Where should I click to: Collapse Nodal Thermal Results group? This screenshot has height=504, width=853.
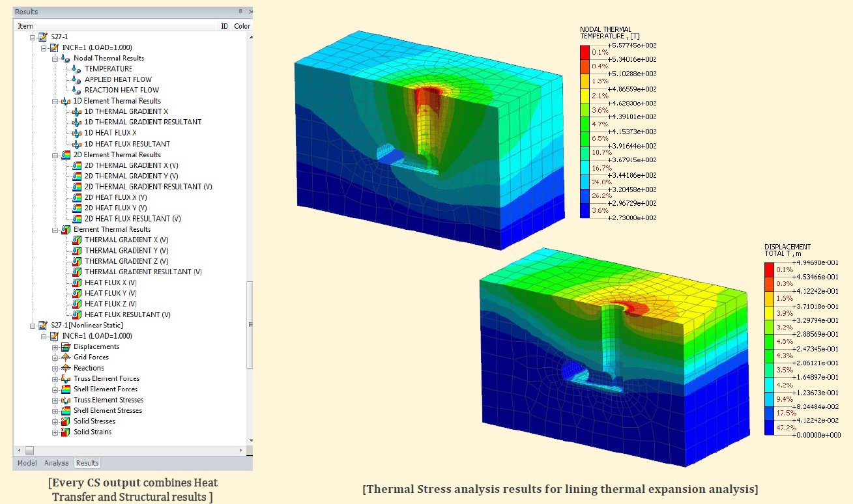point(55,58)
